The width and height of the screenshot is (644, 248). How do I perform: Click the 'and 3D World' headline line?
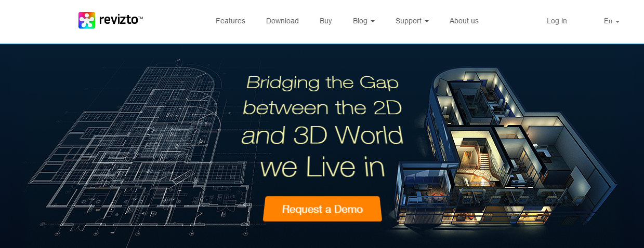point(322,136)
